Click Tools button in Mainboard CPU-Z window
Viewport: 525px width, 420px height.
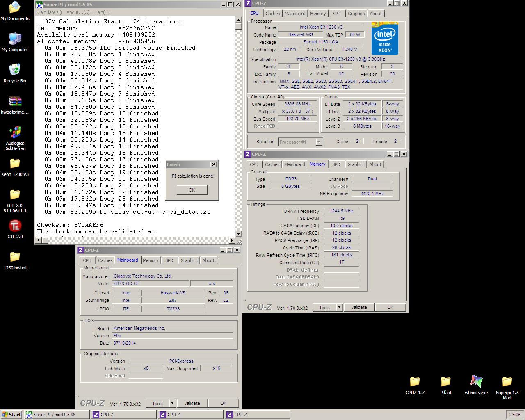(x=157, y=403)
